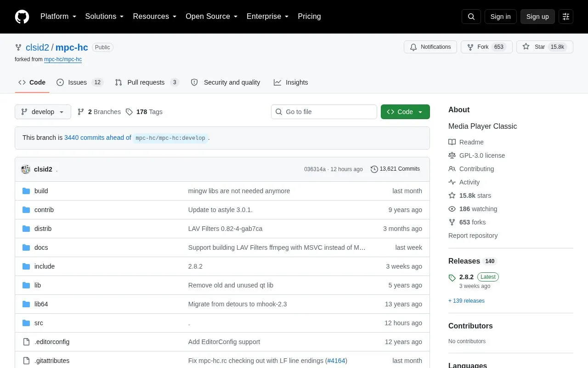Click the tag icon next to 2.8.2 release

[452, 278]
